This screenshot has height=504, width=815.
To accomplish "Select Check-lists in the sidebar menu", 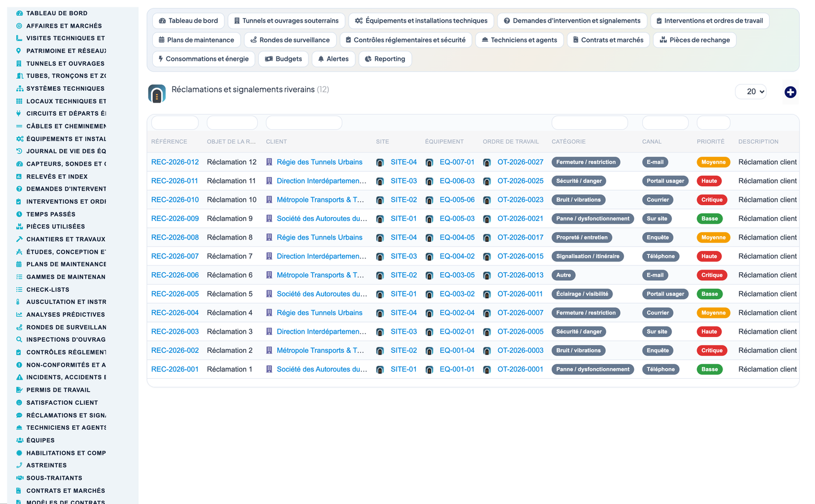I will point(48,289).
